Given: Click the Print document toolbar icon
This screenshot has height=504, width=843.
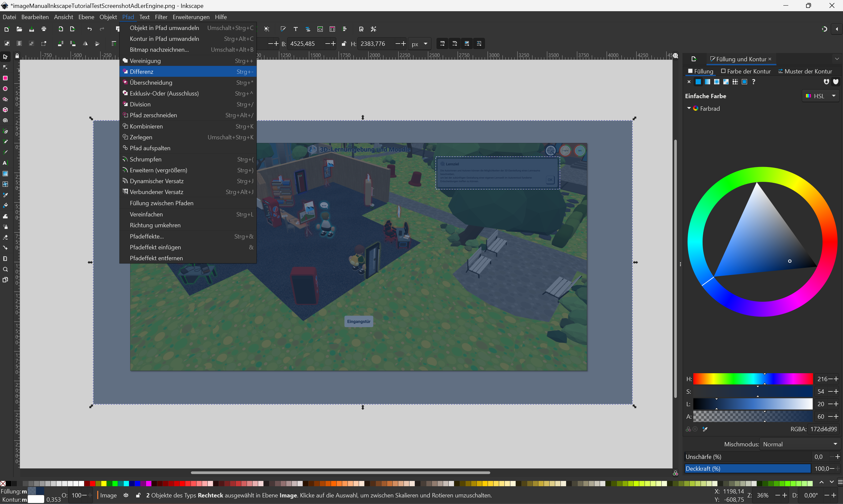Looking at the screenshot, I should click(44, 29).
